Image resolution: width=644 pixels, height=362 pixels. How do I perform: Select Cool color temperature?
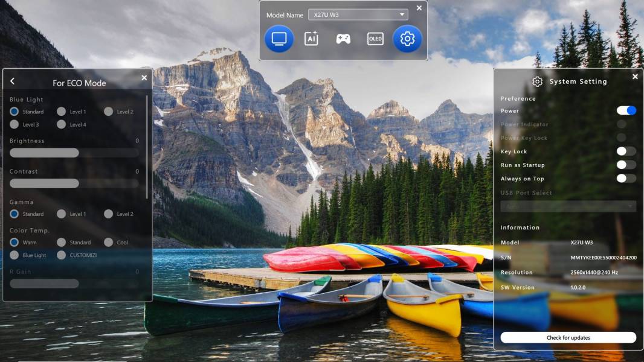108,243
